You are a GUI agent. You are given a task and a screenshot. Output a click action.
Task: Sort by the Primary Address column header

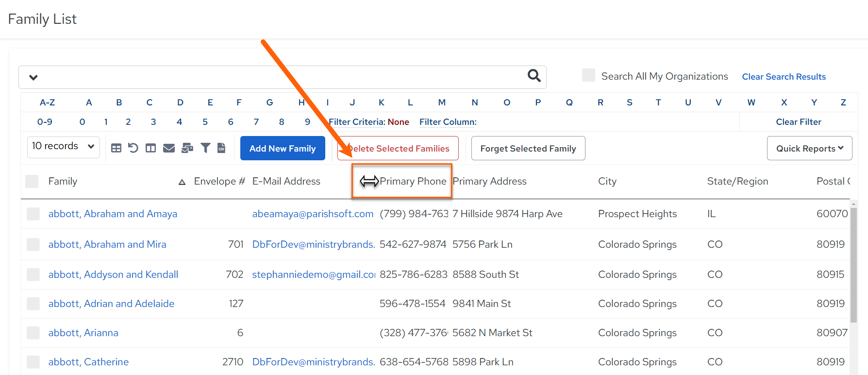[x=489, y=181]
